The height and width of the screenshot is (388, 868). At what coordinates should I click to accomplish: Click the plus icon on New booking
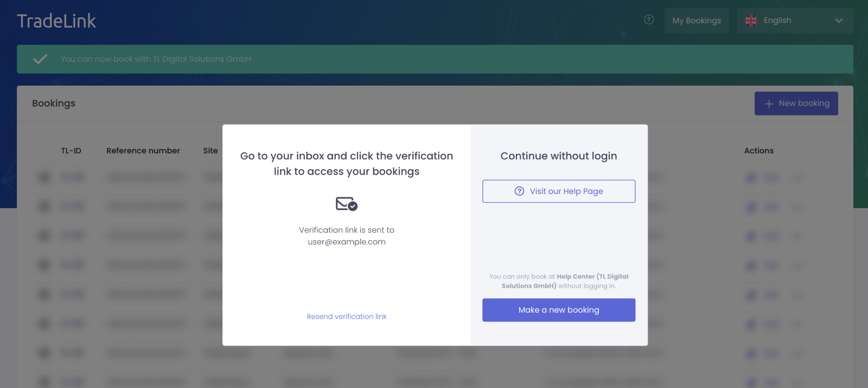click(769, 104)
